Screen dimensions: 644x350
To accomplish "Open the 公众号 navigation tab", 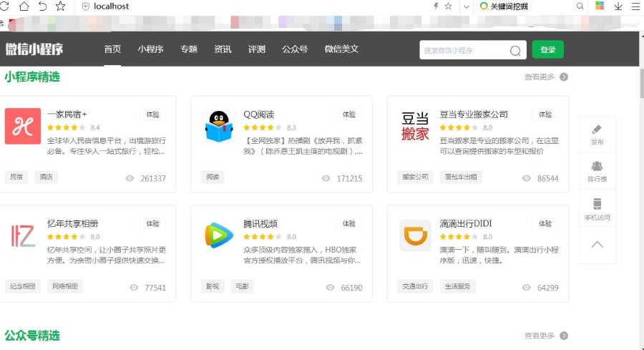I will pos(295,49).
